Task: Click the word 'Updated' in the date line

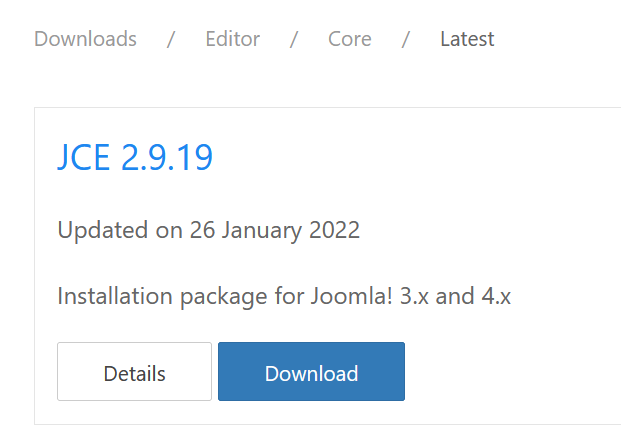Action: point(103,230)
